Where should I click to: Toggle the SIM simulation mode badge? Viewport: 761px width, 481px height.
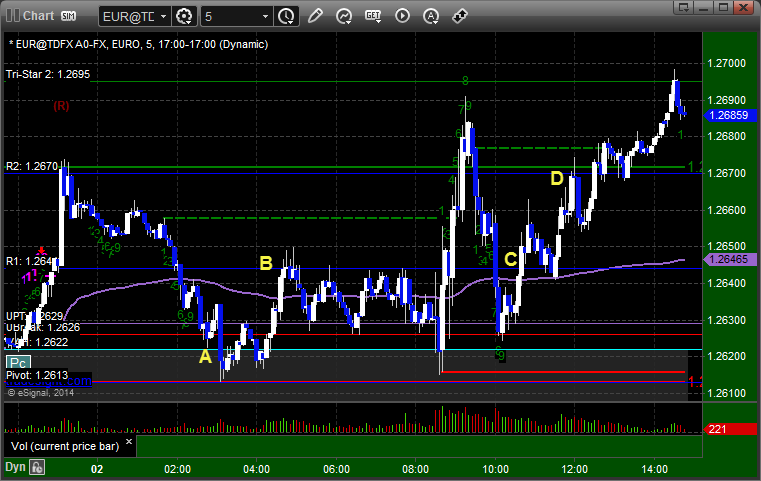(x=68, y=16)
